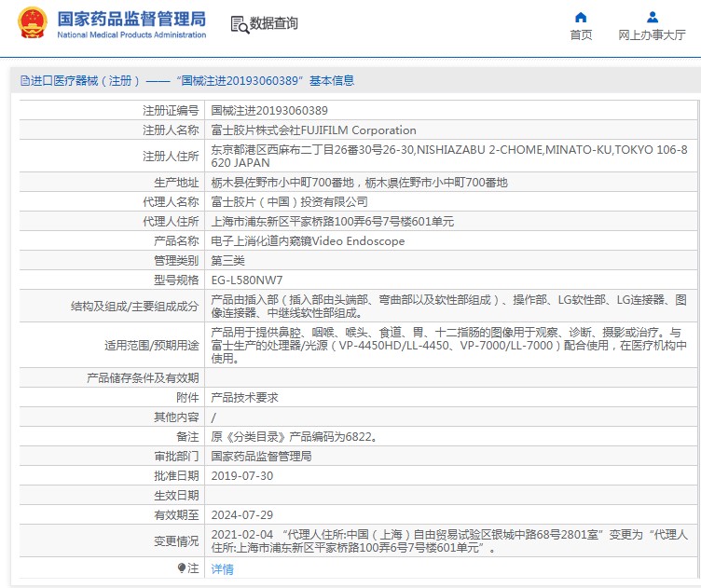Select model EG-L580NW7
This screenshot has height=588, width=701.
point(247,280)
